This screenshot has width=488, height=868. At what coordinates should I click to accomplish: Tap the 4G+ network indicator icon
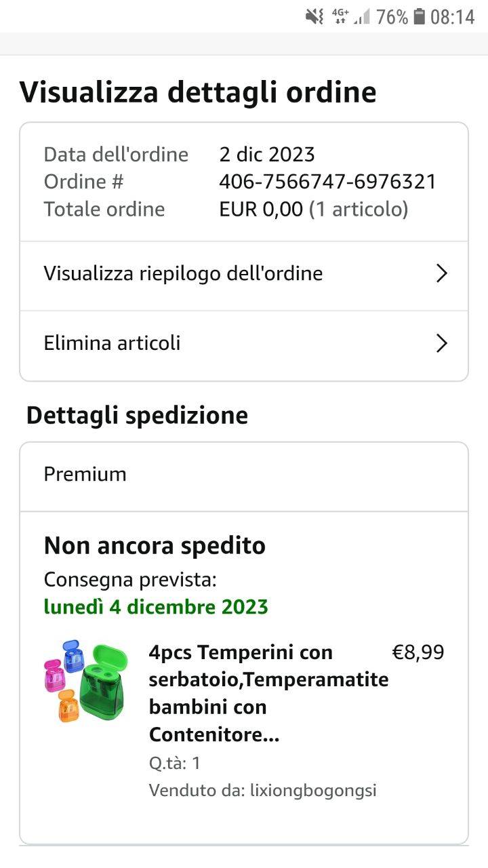coord(340,17)
